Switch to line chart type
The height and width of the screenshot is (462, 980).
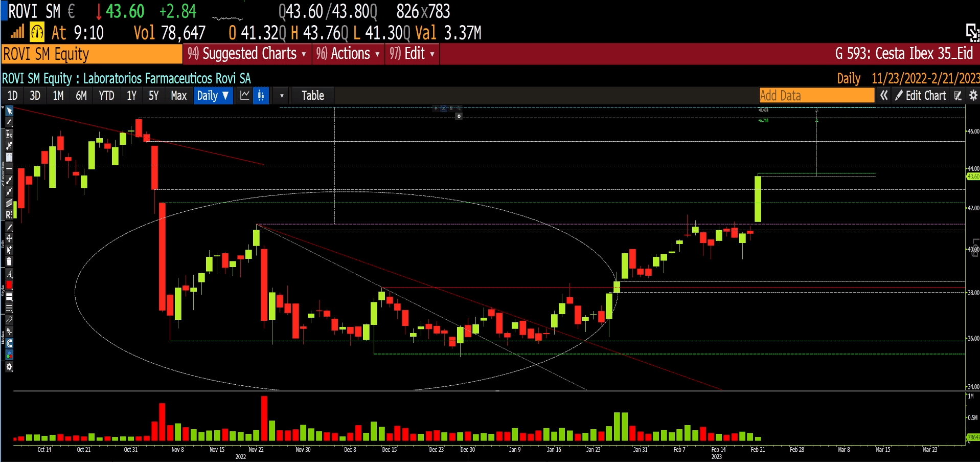click(245, 95)
